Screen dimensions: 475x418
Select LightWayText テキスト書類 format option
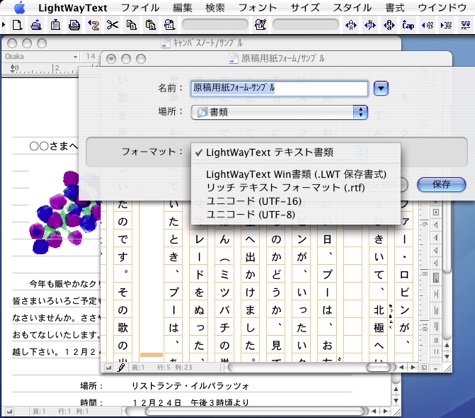[x=296, y=153]
